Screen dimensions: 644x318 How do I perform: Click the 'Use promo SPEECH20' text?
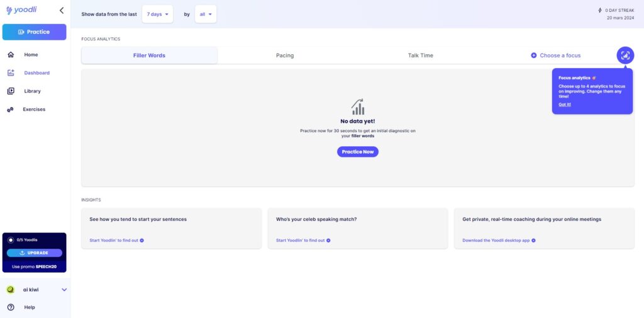[x=34, y=266]
